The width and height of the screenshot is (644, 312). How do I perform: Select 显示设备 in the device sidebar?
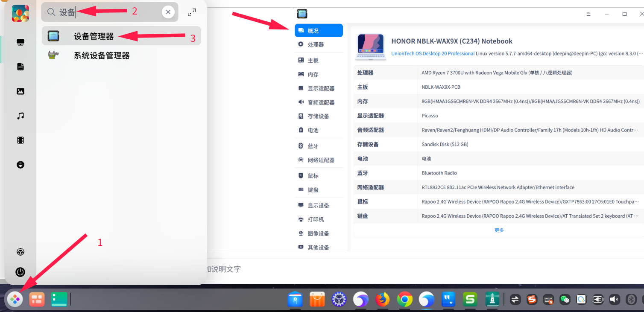coord(319,205)
